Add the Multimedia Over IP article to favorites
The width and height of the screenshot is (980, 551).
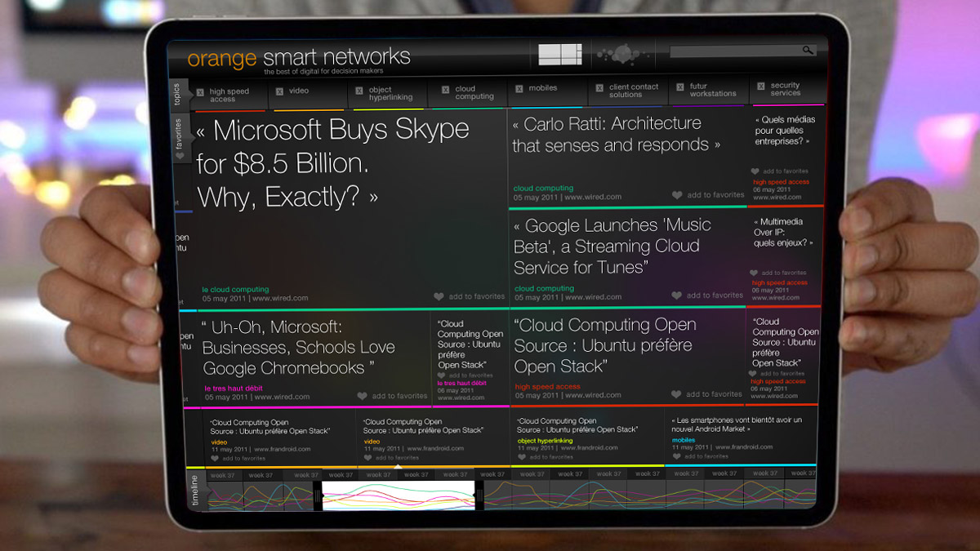coord(779,273)
